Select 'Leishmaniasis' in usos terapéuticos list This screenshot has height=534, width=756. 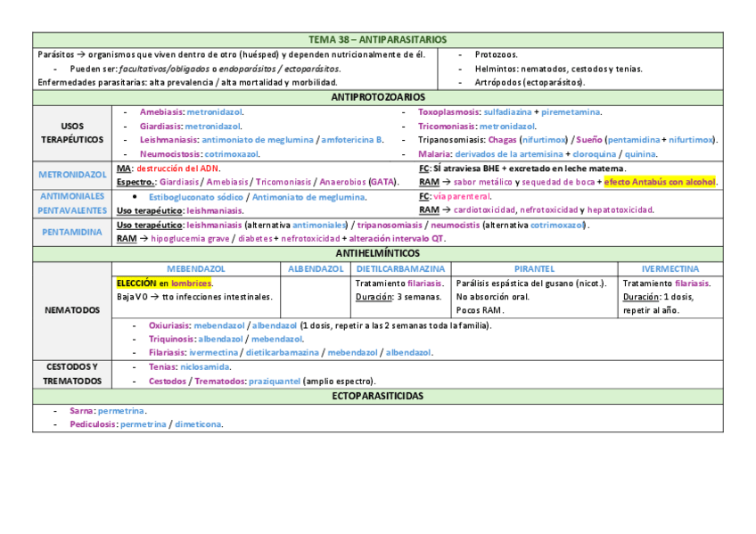pyautogui.click(x=168, y=140)
